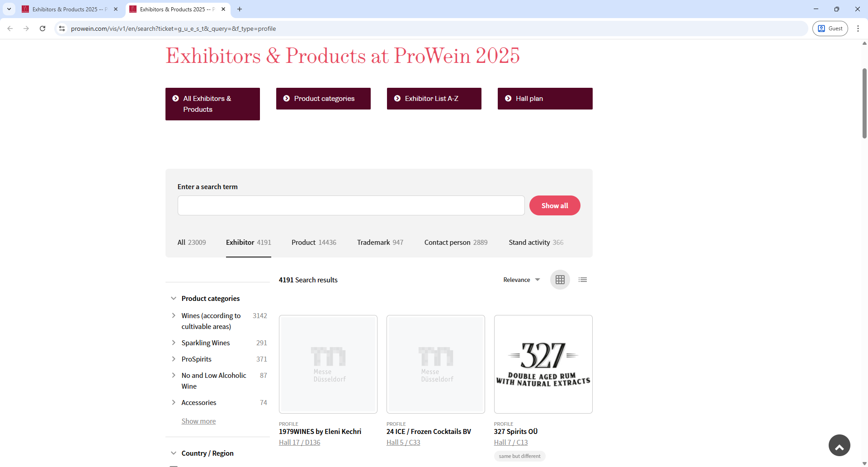
Task: Tick the first Country / Region checkbox
Action: (x=174, y=466)
